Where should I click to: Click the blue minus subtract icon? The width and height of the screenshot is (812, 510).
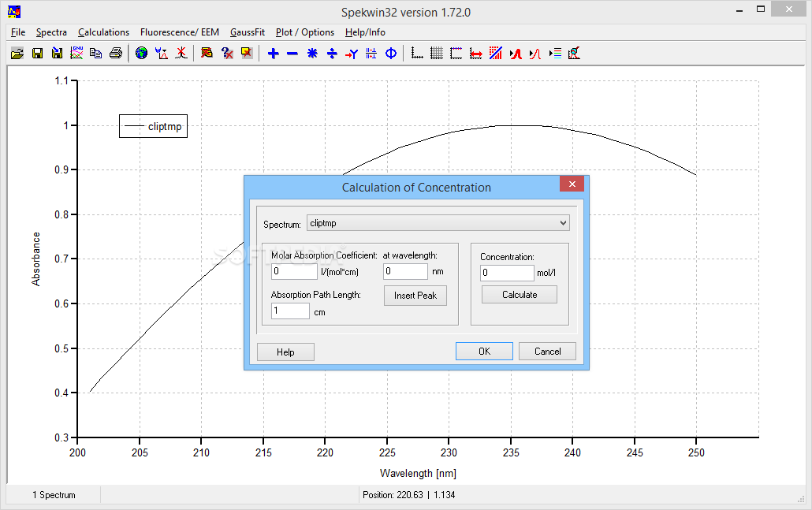click(292, 54)
